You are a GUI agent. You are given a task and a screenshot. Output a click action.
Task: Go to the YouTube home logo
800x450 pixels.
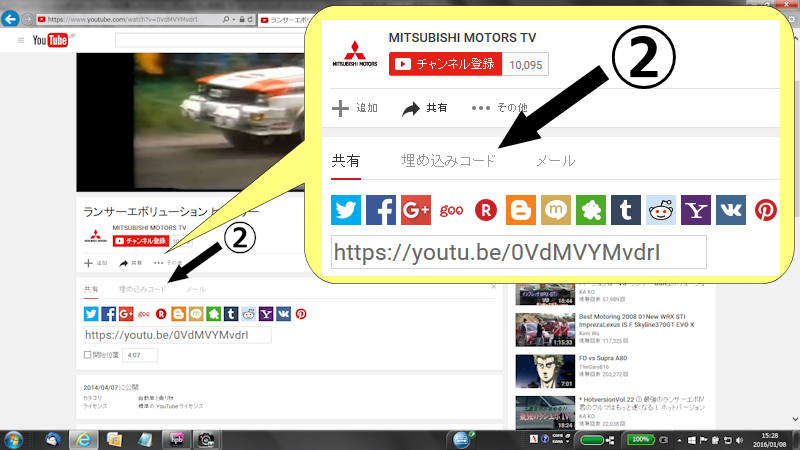pyautogui.click(x=51, y=40)
